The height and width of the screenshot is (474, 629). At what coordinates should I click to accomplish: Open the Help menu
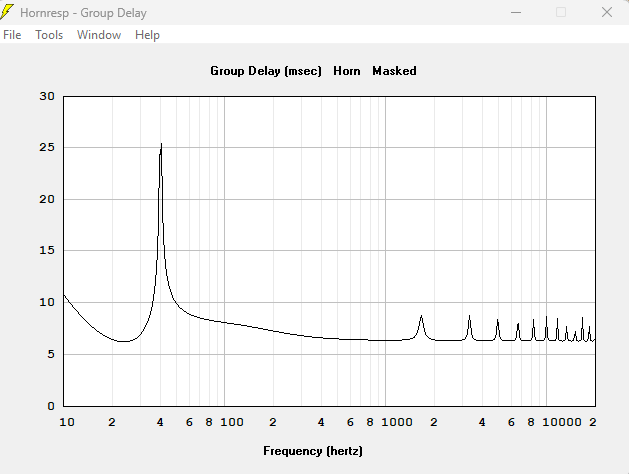point(147,35)
